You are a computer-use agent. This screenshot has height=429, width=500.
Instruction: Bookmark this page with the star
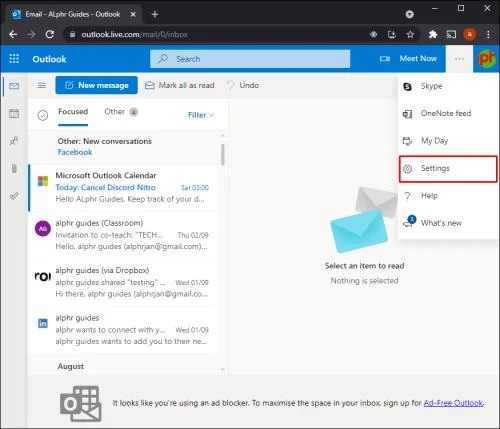coord(410,34)
